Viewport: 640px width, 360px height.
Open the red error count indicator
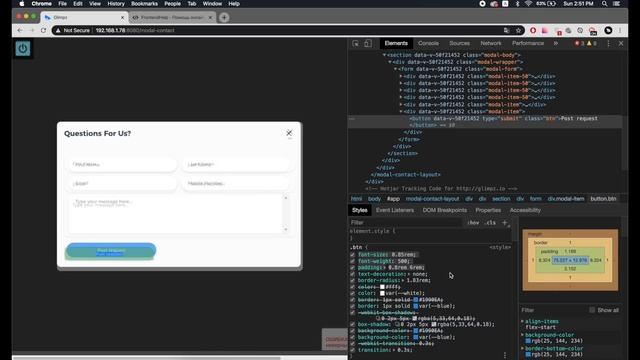[579, 43]
